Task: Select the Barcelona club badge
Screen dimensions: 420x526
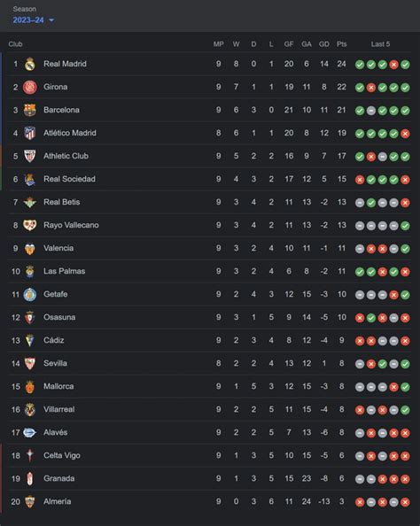Action: pyautogui.click(x=30, y=110)
